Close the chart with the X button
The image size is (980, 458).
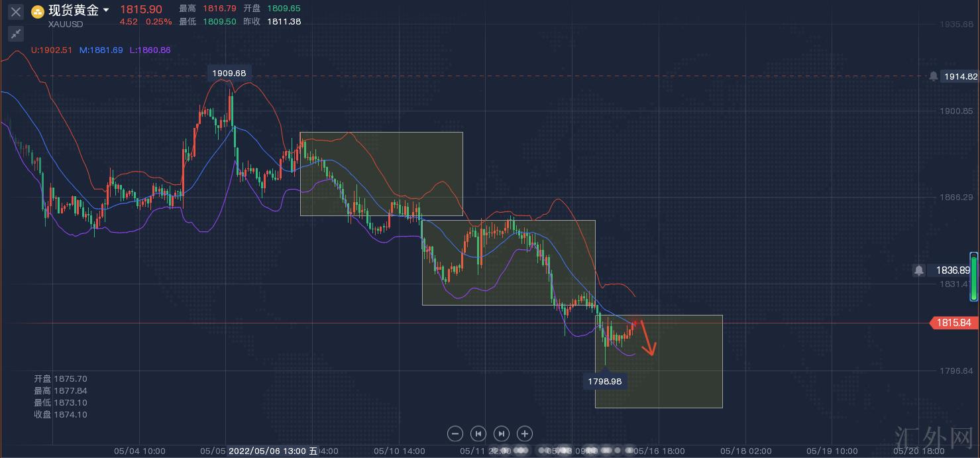pyautogui.click(x=16, y=12)
